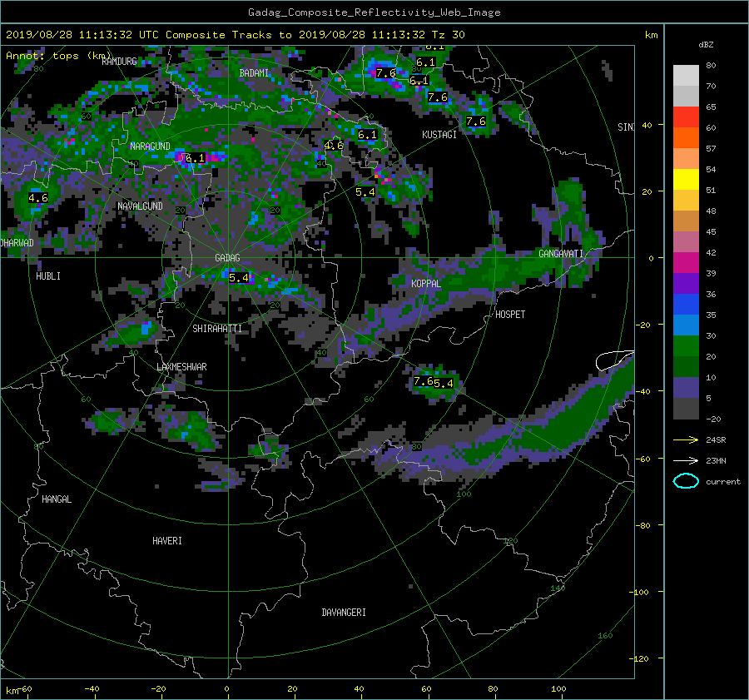Click the 23MN legend label
Screen dimensions: 749x700
[716, 460]
